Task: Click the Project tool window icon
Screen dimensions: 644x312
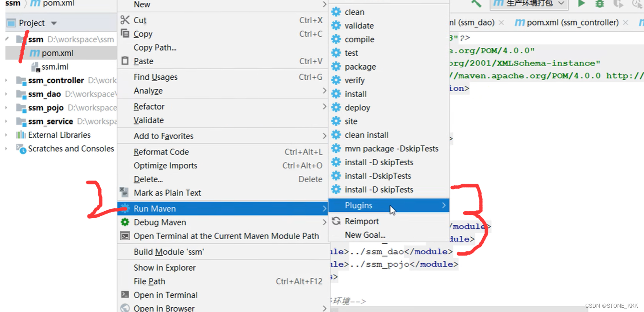Action: point(11,23)
